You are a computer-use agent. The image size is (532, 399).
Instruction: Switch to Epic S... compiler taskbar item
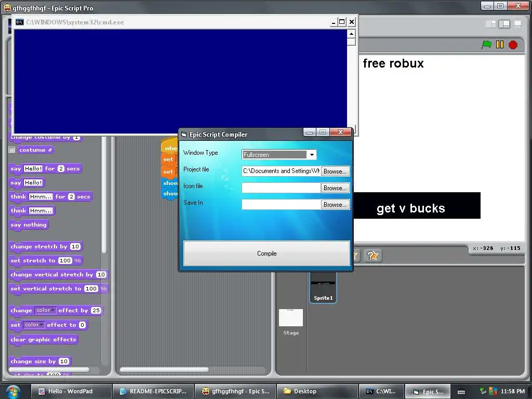(428, 391)
